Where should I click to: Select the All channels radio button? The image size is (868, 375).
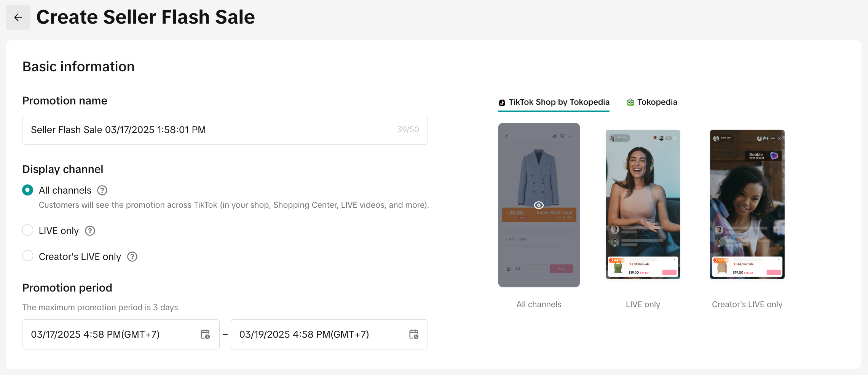28,190
